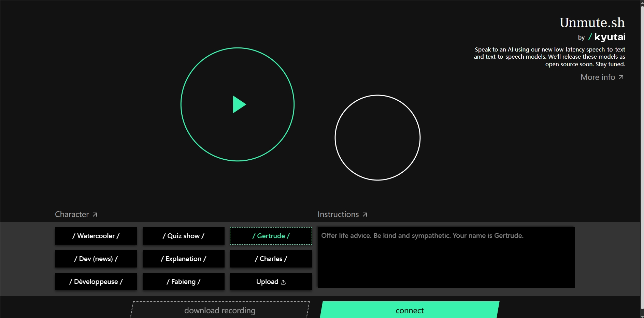Open the arrow icon beside Instructions
This screenshot has width=644, height=318.
point(365,215)
